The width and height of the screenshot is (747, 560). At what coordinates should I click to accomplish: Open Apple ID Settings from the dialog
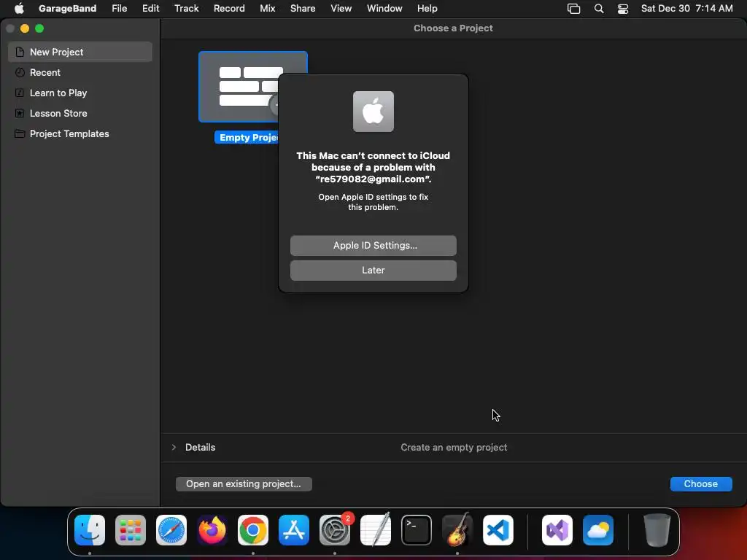[x=373, y=245]
